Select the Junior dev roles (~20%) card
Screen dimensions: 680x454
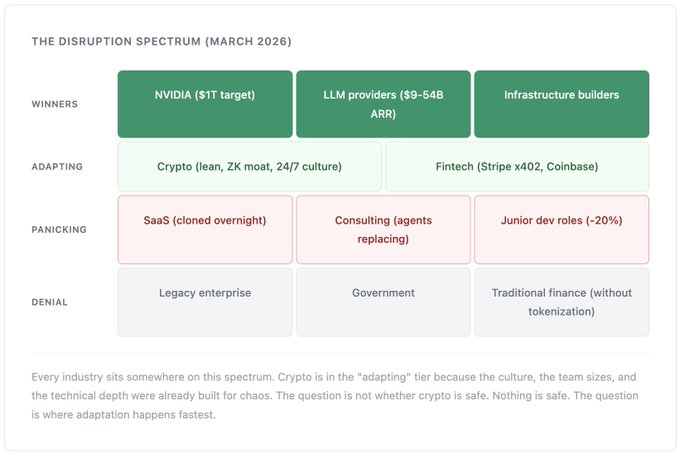[561, 229]
